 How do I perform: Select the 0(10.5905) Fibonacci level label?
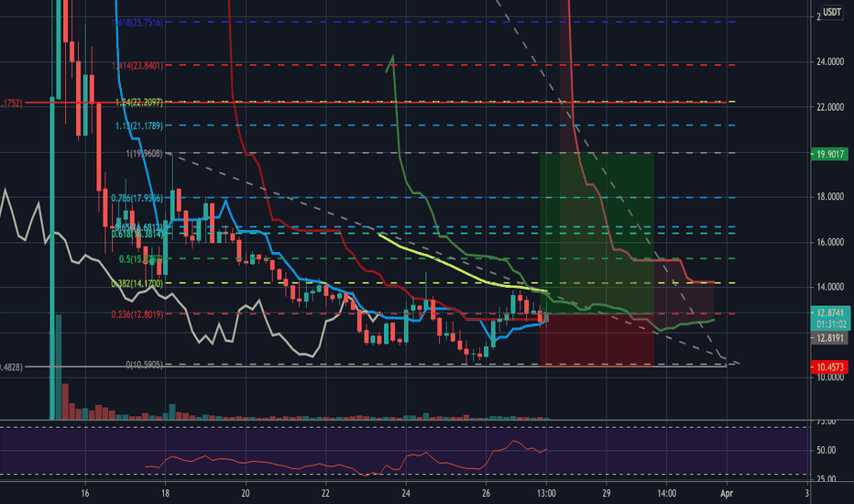pyautogui.click(x=145, y=365)
